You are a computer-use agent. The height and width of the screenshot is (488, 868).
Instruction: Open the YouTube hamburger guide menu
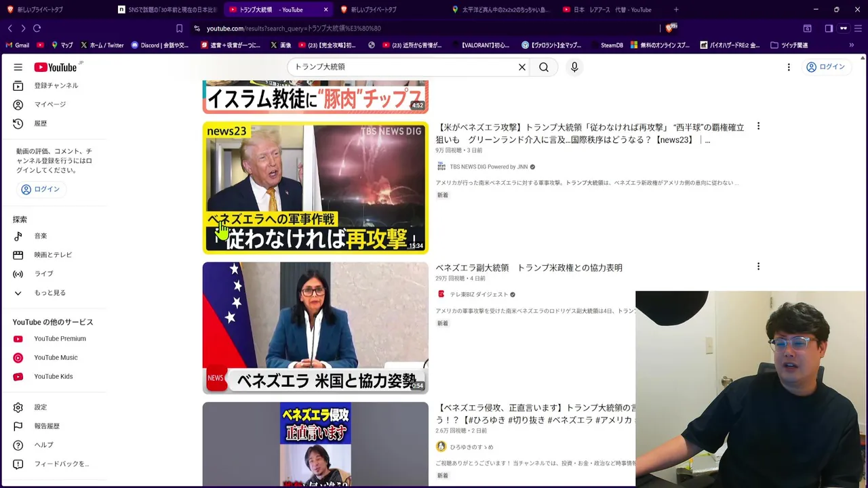18,67
